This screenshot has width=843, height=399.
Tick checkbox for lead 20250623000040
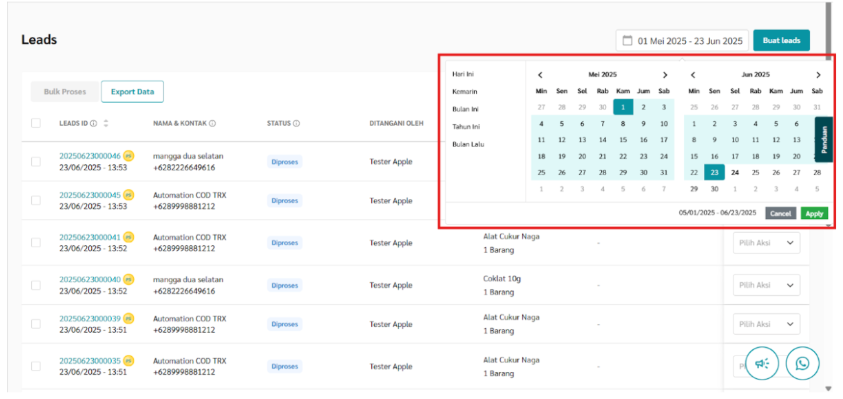36,285
